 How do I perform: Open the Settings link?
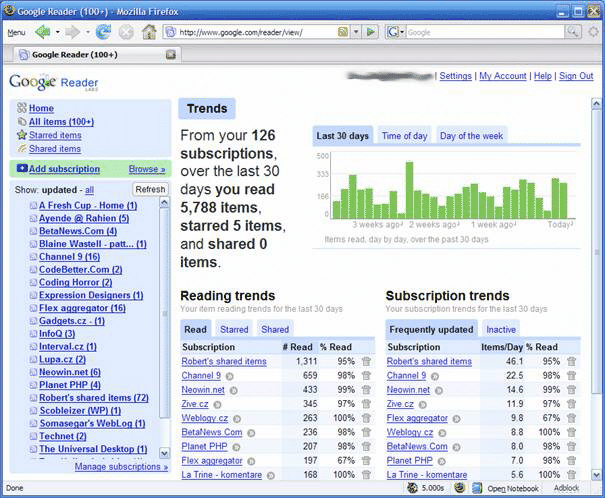tap(455, 76)
